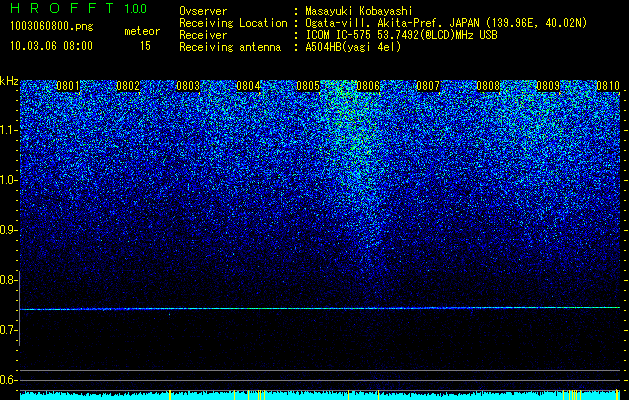Image resolution: width=629 pixels, height=400 pixels.
Task: Click the 0.9 frequency axis label
Action: (x=8, y=230)
